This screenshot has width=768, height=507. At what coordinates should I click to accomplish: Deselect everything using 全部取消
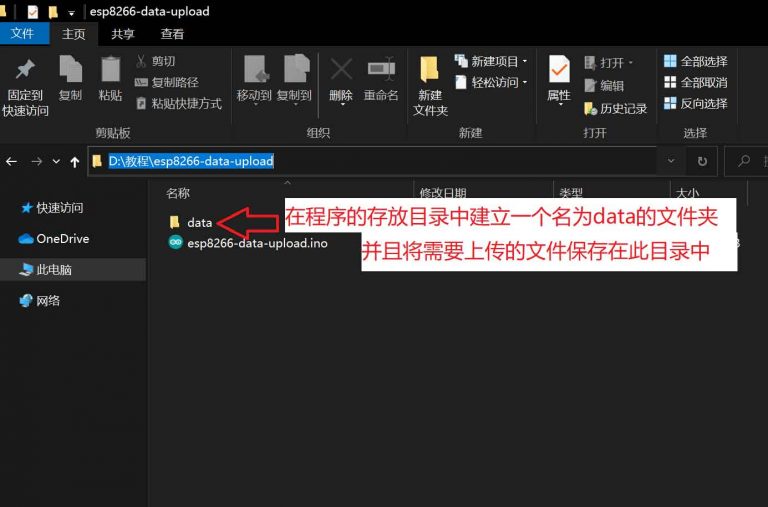tap(695, 83)
